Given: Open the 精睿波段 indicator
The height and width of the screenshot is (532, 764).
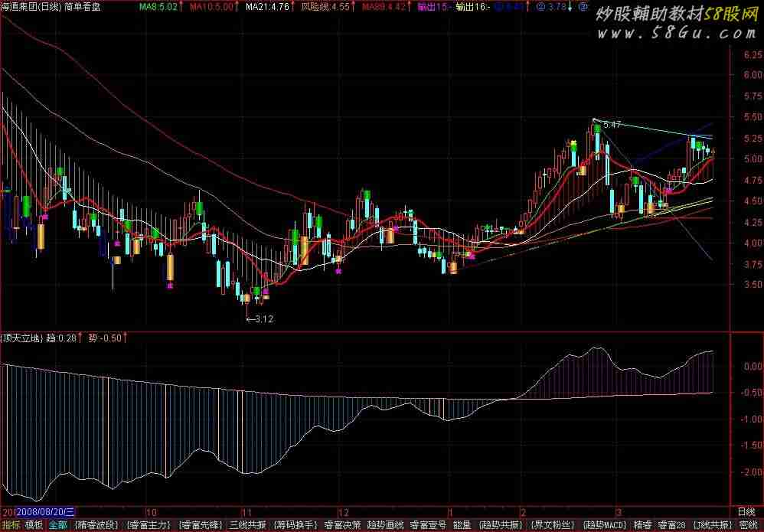Looking at the screenshot, I should click(96, 525).
